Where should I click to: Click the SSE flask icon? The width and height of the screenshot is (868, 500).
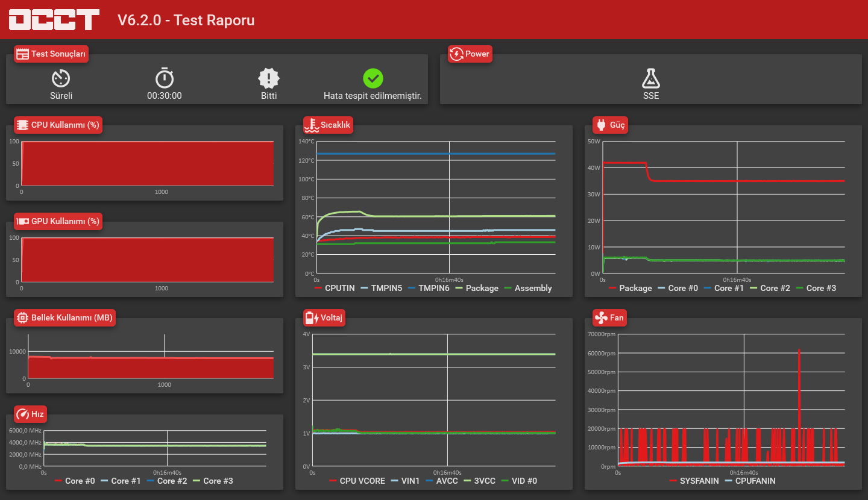(x=651, y=78)
